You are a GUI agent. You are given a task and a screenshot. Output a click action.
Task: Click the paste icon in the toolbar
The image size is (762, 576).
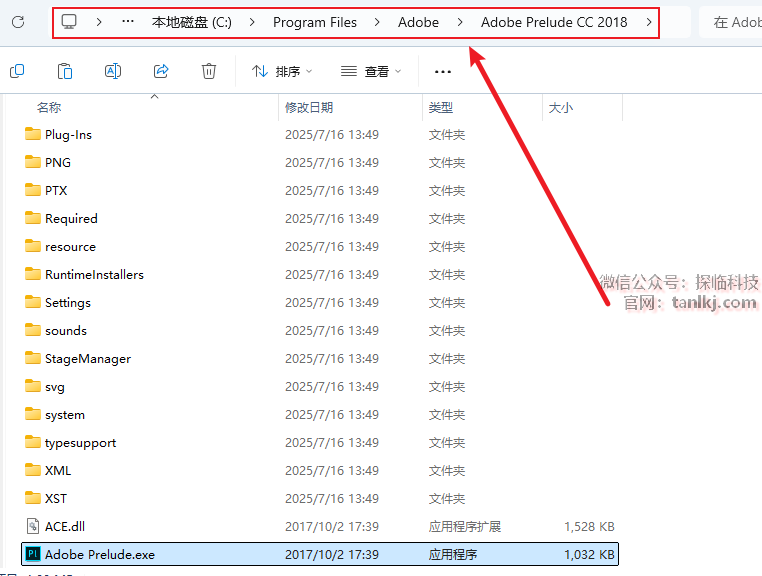(65, 71)
